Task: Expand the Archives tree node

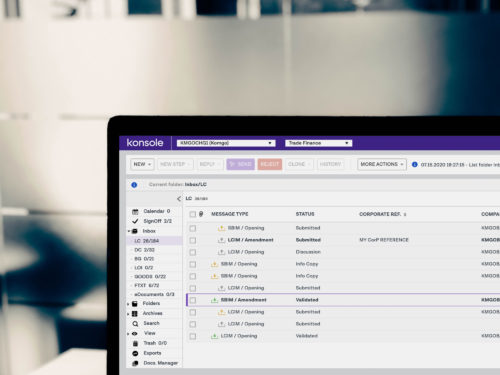Action: [x=128, y=314]
